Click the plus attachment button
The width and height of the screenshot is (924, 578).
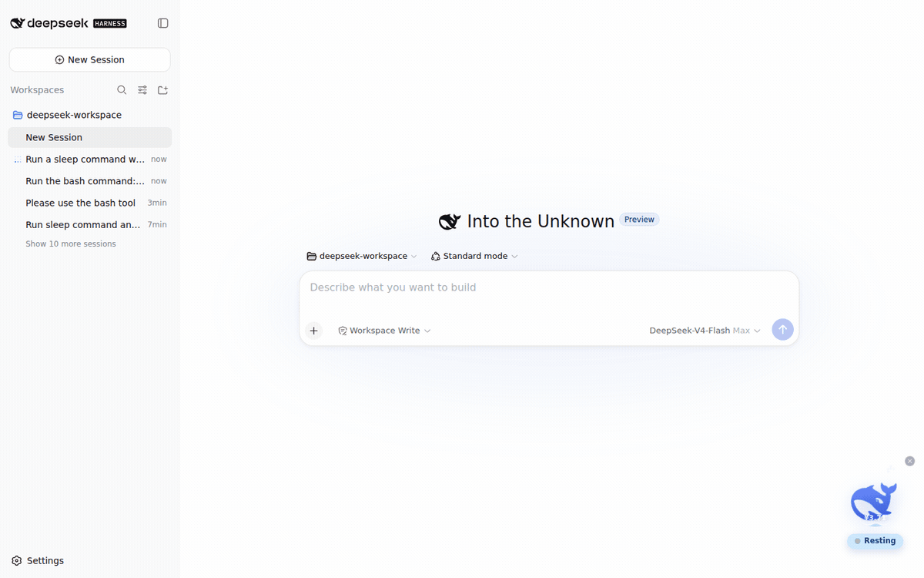pos(313,331)
